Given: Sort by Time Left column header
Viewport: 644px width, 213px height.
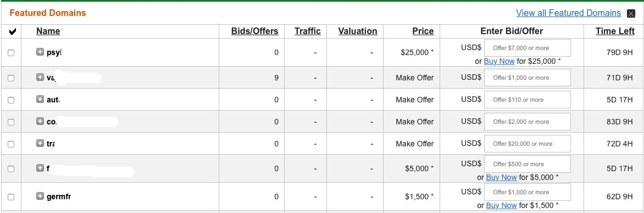Looking at the screenshot, I should click(615, 31).
